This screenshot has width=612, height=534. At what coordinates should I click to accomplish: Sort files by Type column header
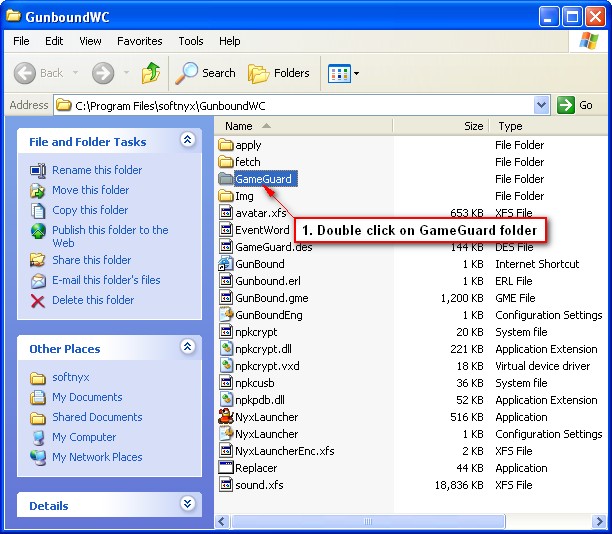pos(550,126)
